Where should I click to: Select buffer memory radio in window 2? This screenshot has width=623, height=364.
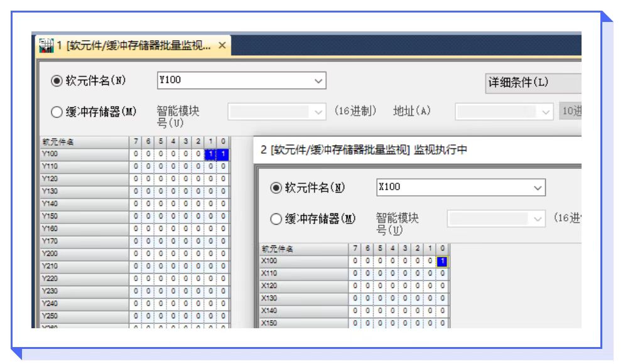276,219
